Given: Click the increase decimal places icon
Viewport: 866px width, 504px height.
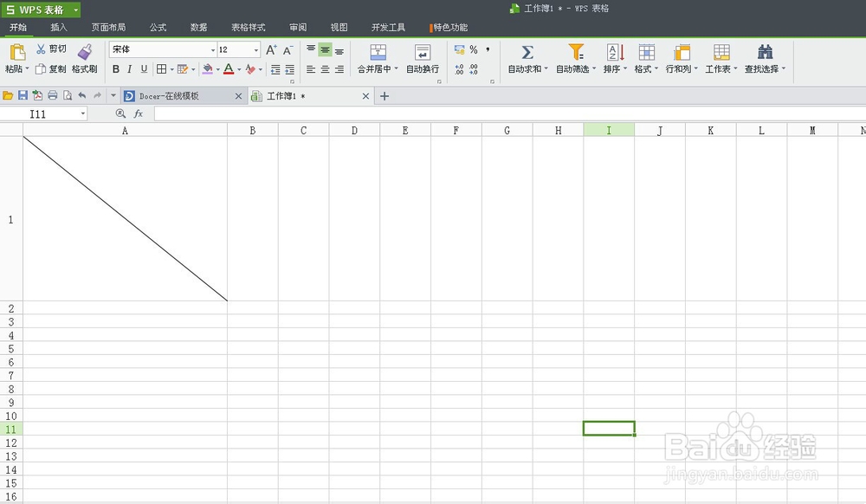Looking at the screenshot, I should point(459,69).
